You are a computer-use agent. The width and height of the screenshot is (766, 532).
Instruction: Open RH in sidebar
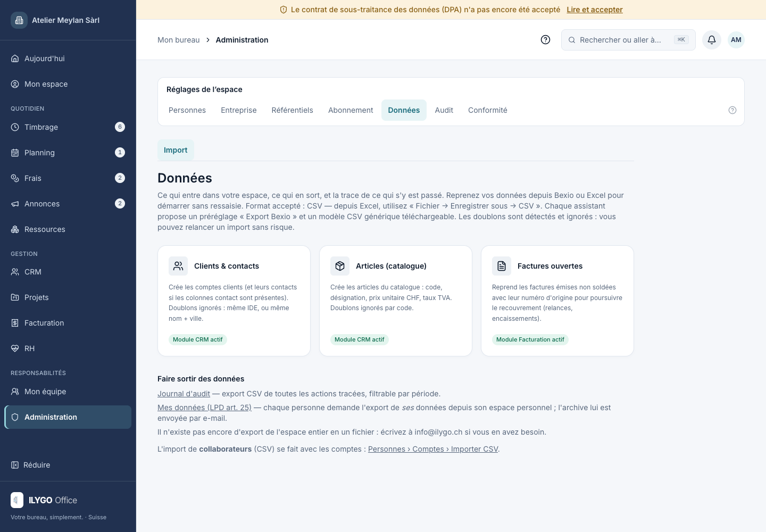pyautogui.click(x=68, y=348)
